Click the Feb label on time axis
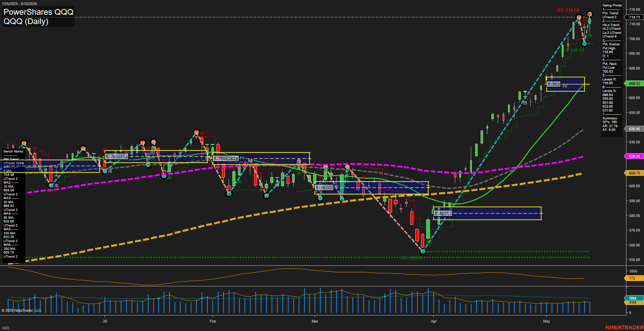This screenshot has height=331, width=644. tap(213, 321)
